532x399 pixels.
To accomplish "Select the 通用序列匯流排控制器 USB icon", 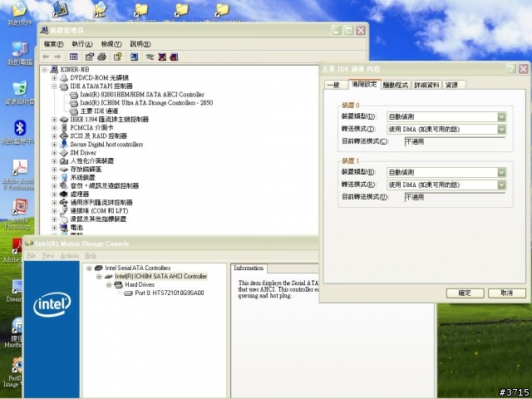I will (x=64, y=203).
